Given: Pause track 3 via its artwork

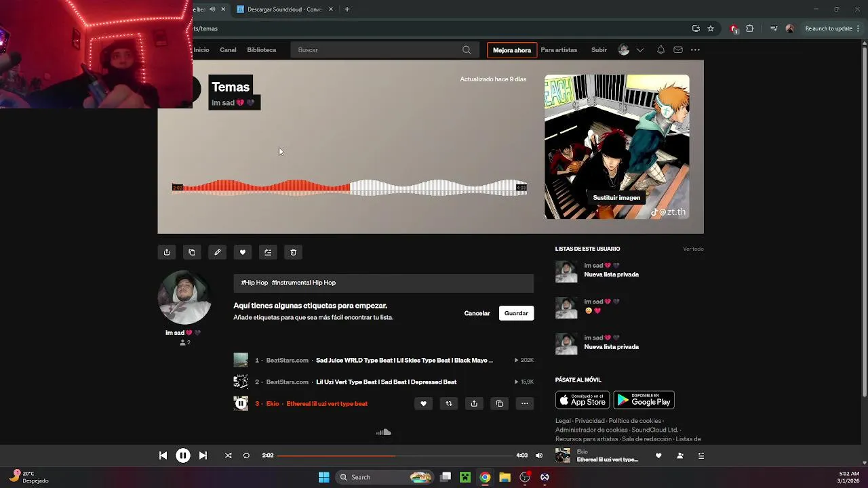Looking at the screenshot, I should 241,404.
